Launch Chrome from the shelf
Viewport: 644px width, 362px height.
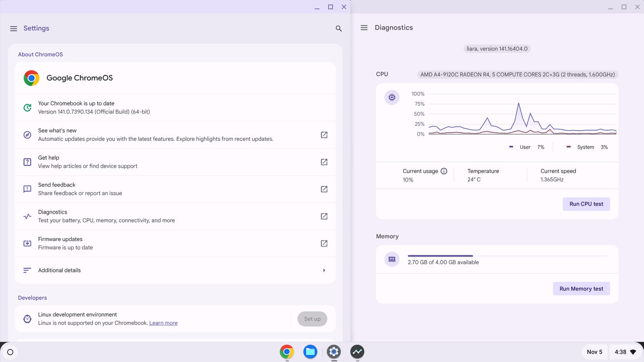coord(287,352)
